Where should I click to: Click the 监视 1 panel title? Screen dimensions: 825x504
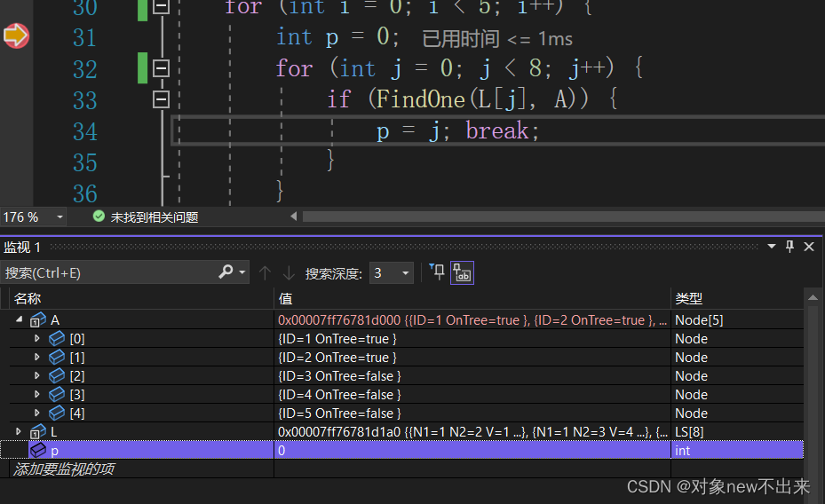pos(22,247)
